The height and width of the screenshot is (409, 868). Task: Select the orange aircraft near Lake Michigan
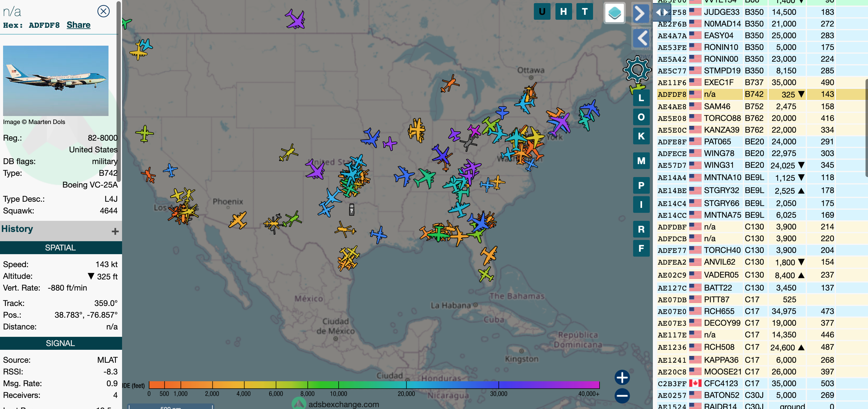(449, 83)
